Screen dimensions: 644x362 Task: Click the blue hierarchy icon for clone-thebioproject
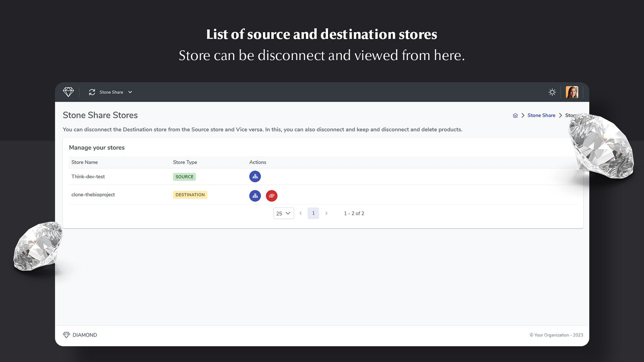pos(255,196)
